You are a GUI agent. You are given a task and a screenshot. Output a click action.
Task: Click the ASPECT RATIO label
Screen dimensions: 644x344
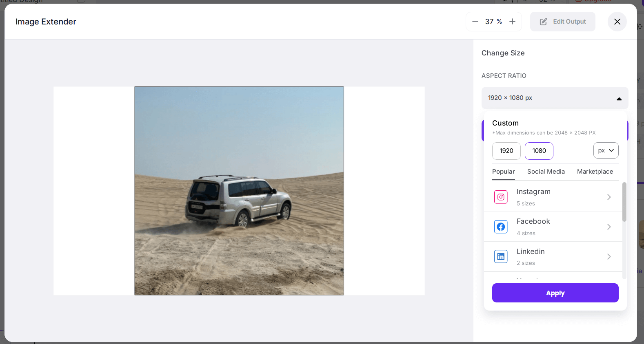504,76
